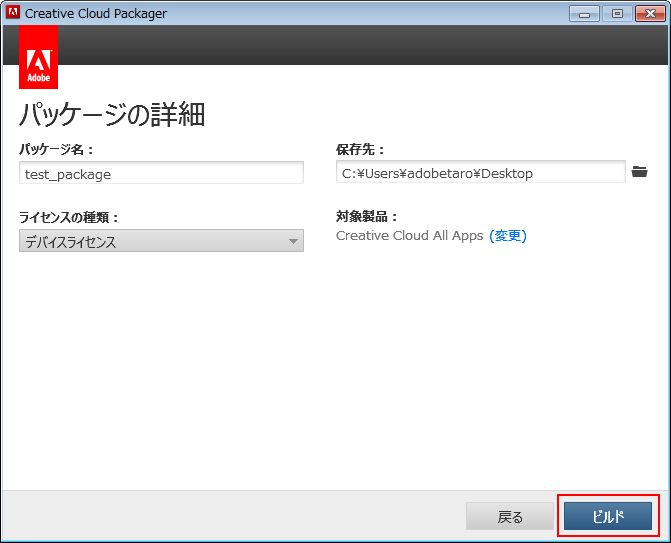The height and width of the screenshot is (543, 671).
Task: Click the 戻る button
Action: [510, 516]
